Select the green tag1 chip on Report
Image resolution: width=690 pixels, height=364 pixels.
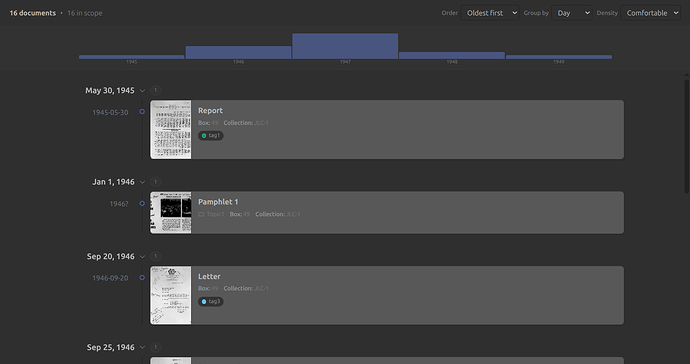coord(211,136)
